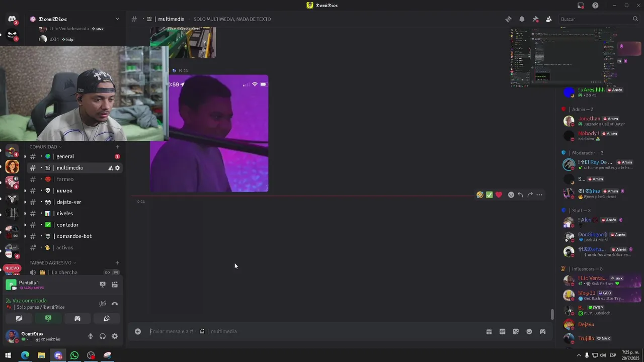Image resolution: width=644 pixels, height=362 pixels.
Task: Expand threads arrow beside general channel
Action: pyautogui.click(x=25, y=156)
